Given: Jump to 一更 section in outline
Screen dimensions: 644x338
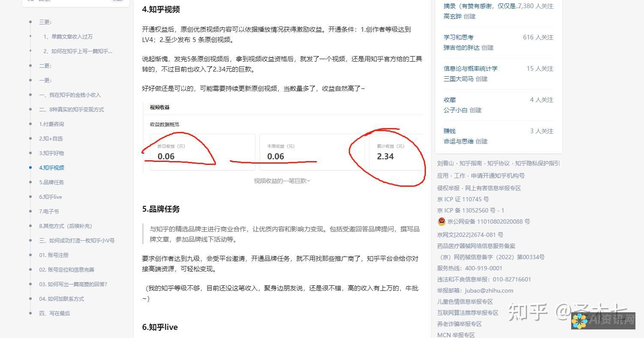Looking at the screenshot, I should (45, 80).
